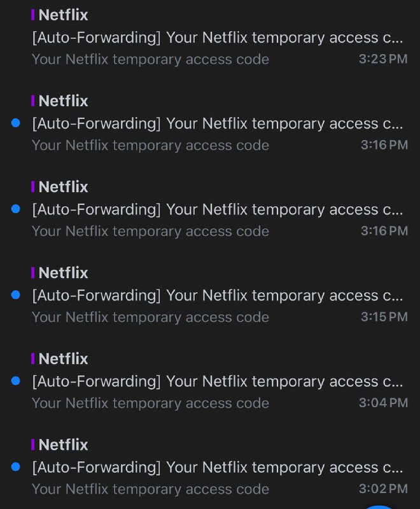This screenshot has width=420, height=509.
Task: Click the purple category bar on the 3:02 PM email
Action: (x=33, y=444)
